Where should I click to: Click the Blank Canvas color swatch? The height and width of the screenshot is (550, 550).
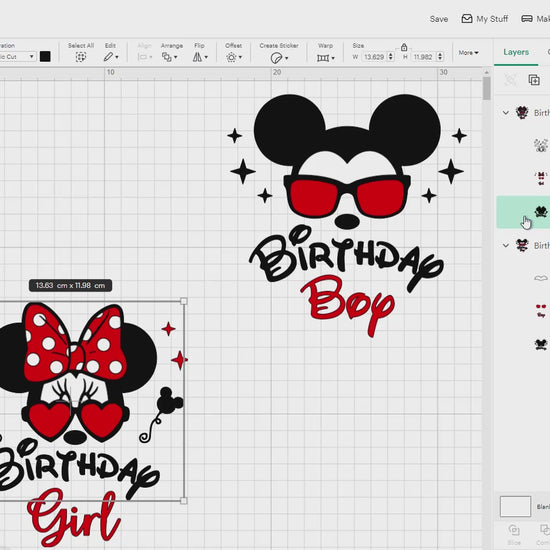click(515, 506)
